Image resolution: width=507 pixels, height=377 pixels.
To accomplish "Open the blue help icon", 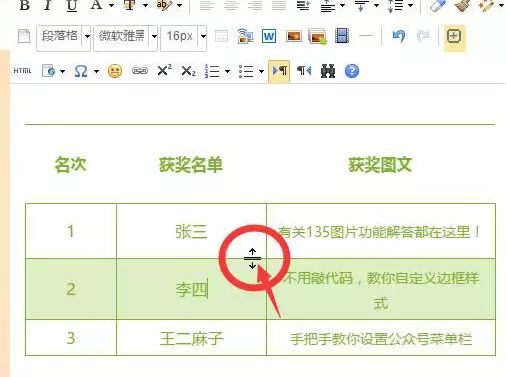I will [x=352, y=71].
